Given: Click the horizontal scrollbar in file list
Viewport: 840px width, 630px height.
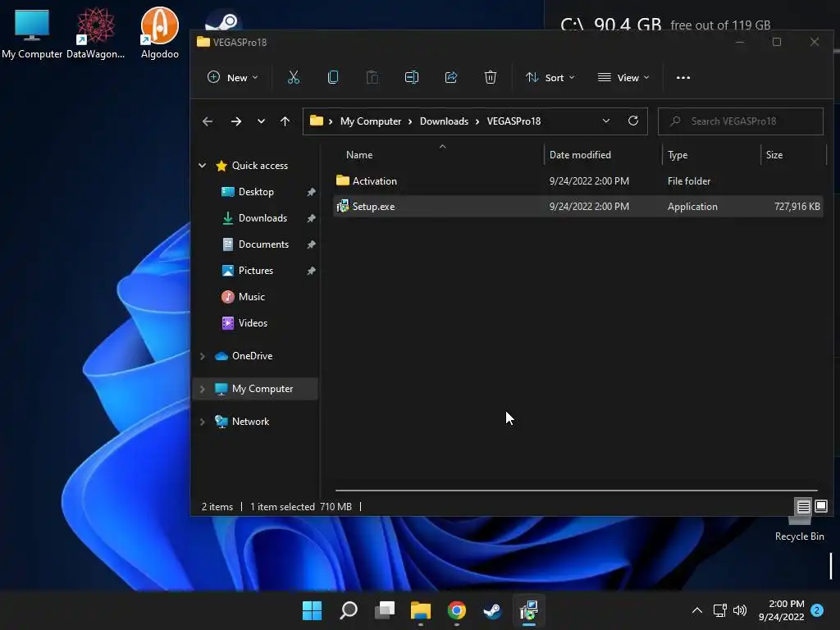Looking at the screenshot, I should [576, 491].
